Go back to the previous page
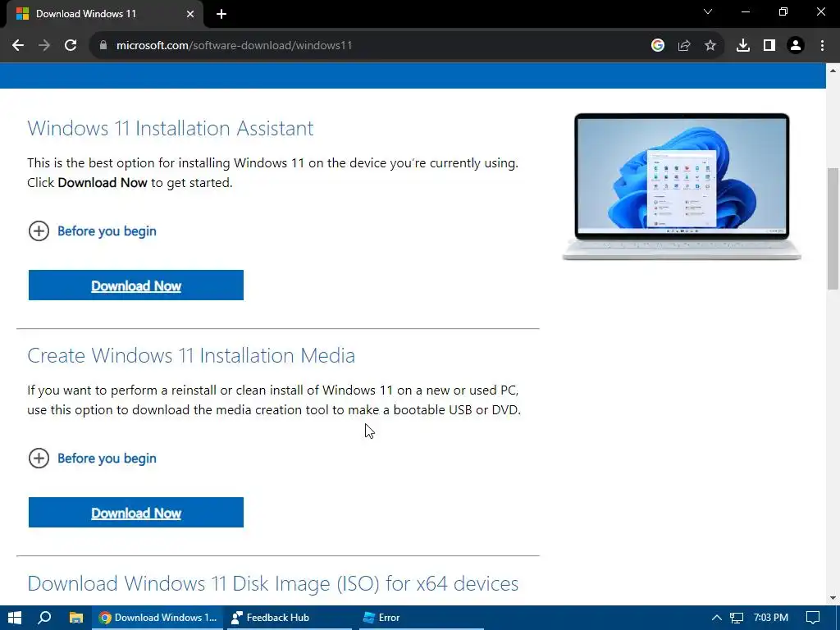This screenshot has width=840, height=630. click(x=18, y=46)
